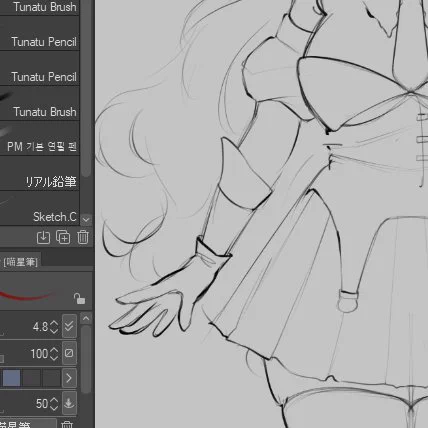
Task: Decrease the 100 value with its down arrow
Action: point(54,357)
